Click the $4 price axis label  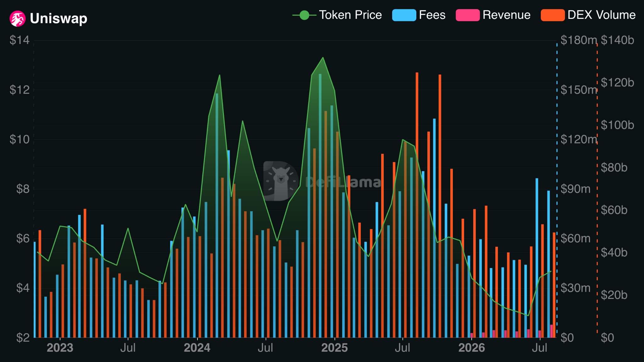click(23, 288)
